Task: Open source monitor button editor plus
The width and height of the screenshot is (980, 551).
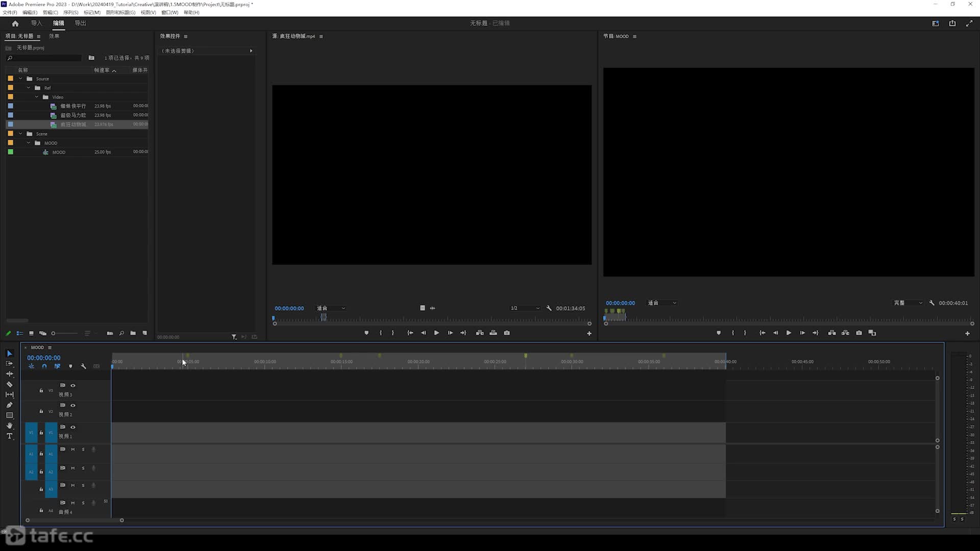Action: click(589, 333)
